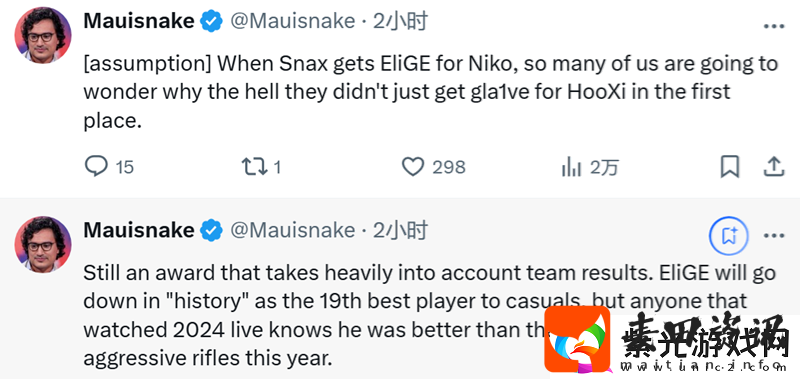Open more options on the second tweet

tap(773, 236)
